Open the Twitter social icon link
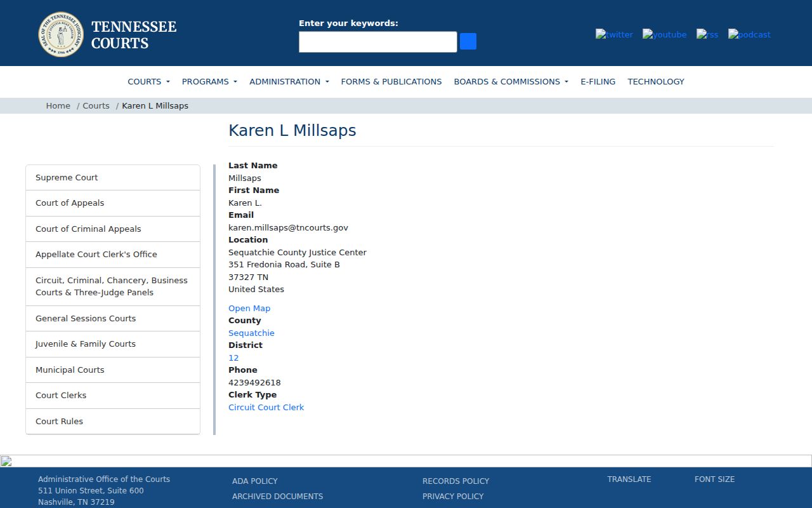The width and height of the screenshot is (812, 508). 614,34
